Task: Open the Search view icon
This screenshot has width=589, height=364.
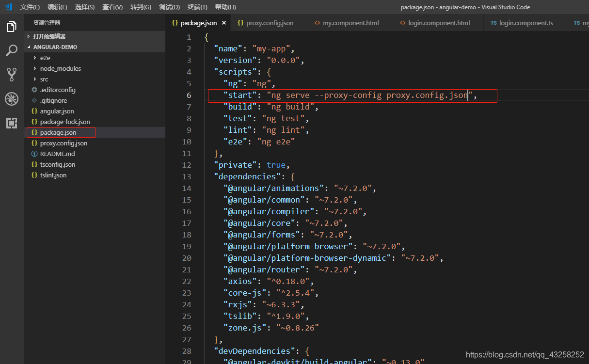Action: [x=12, y=50]
